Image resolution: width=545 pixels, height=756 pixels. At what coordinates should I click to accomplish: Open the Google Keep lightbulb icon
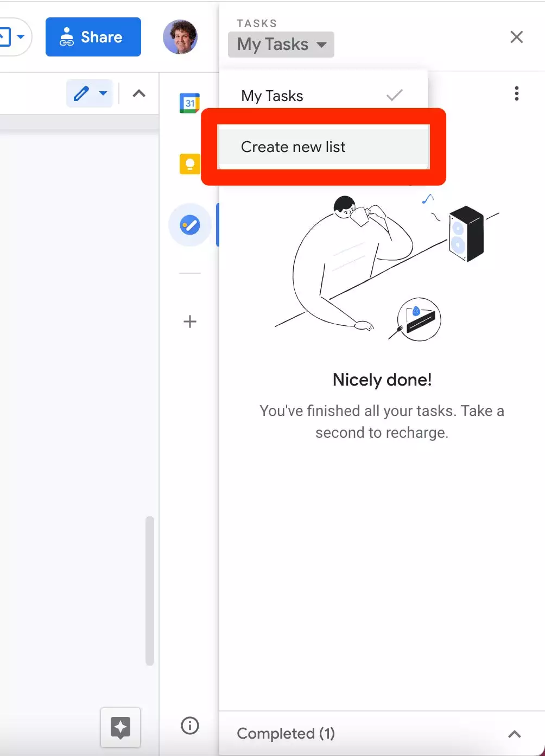189,163
